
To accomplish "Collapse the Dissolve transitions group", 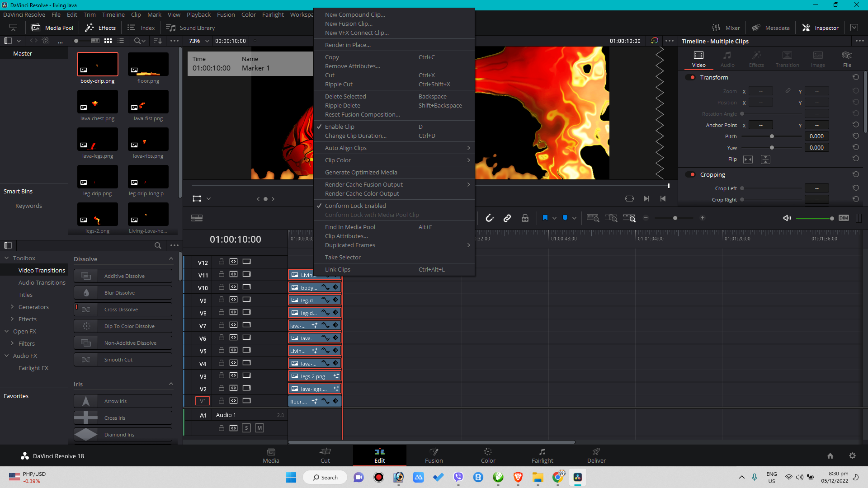I will [171, 259].
